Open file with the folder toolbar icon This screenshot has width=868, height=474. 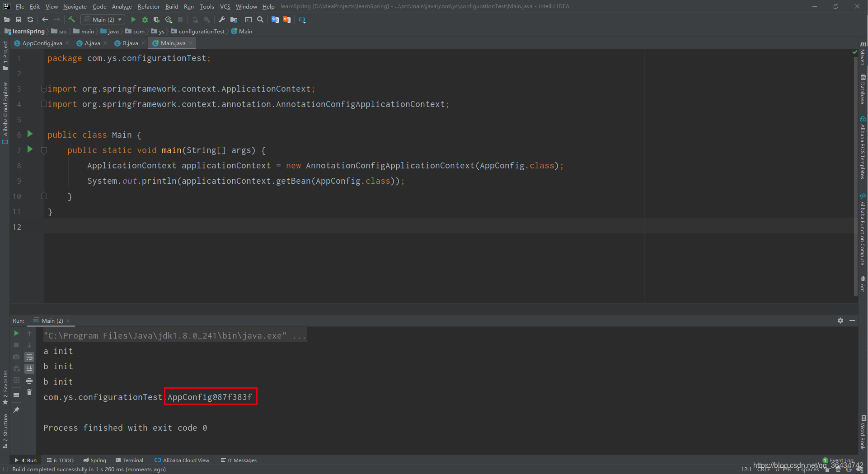coord(7,19)
